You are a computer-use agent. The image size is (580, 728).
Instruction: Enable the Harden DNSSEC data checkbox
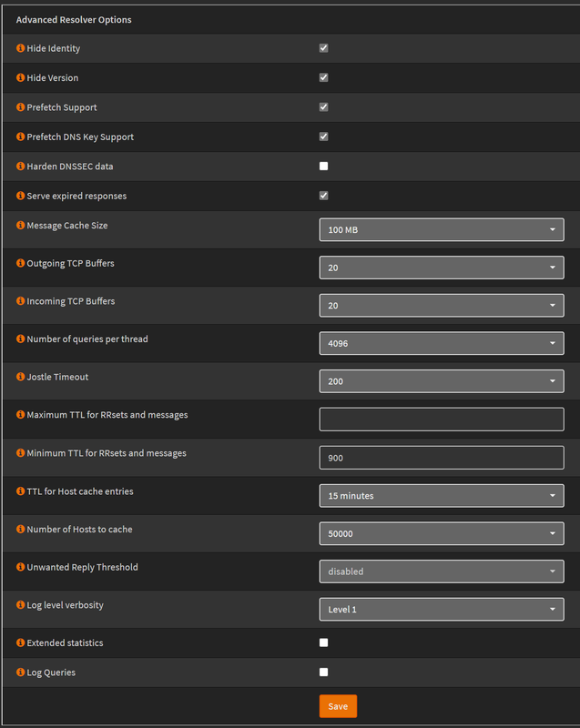point(323,166)
